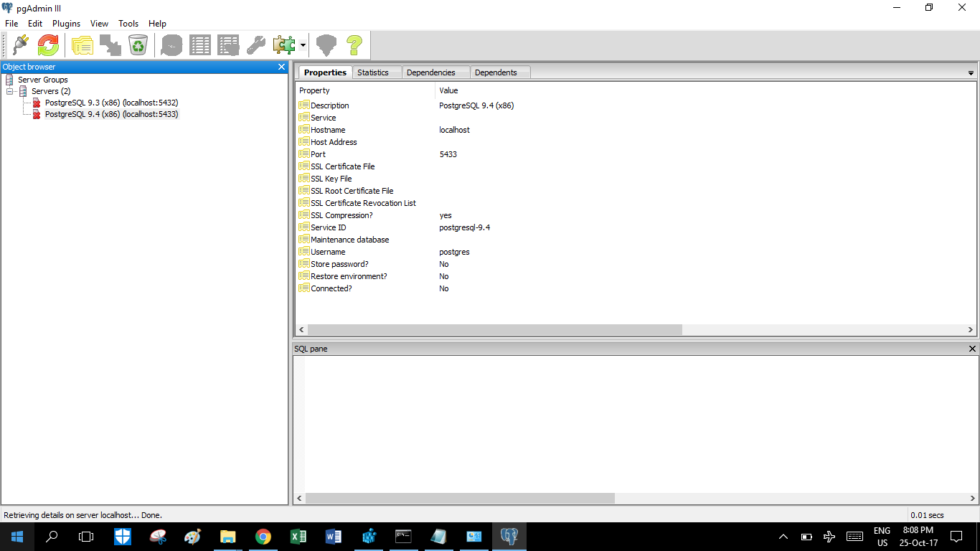Click the port value 5433
980x551 pixels.
(448, 154)
